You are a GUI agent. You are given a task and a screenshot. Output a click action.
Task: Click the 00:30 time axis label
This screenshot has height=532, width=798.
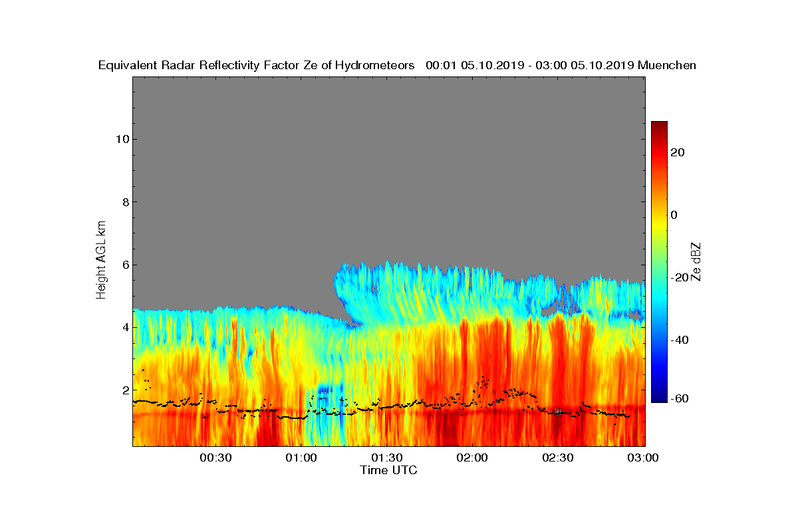click(x=215, y=458)
